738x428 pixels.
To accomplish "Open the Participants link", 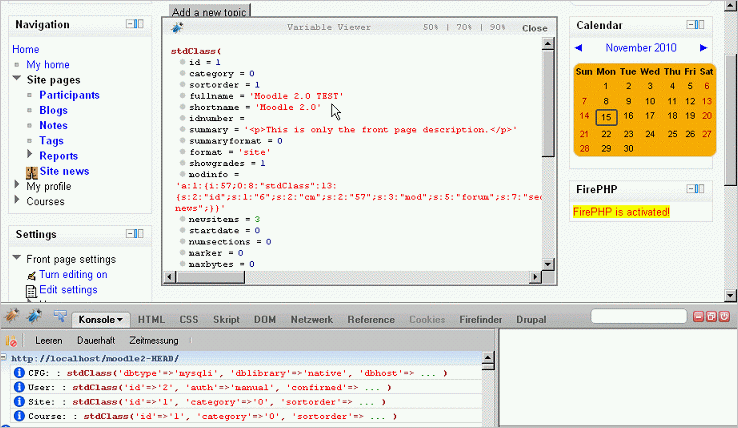I will [x=70, y=95].
